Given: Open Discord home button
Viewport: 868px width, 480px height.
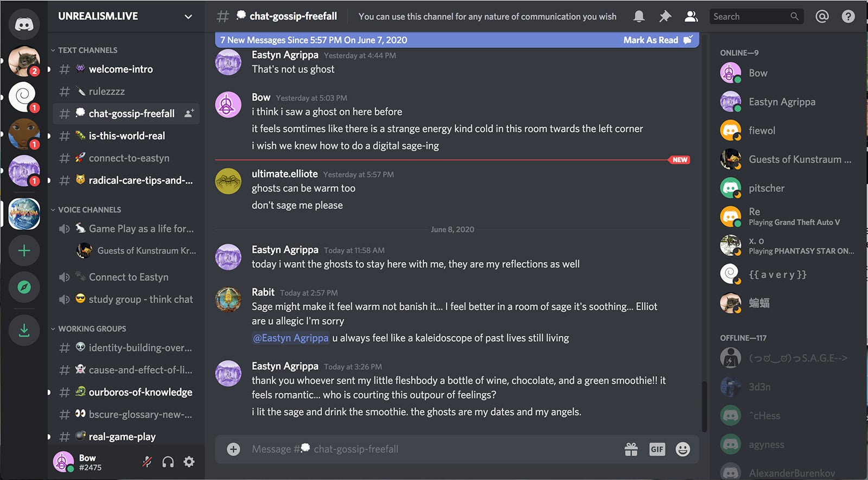Looking at the screenshot, I should [24, 24].
